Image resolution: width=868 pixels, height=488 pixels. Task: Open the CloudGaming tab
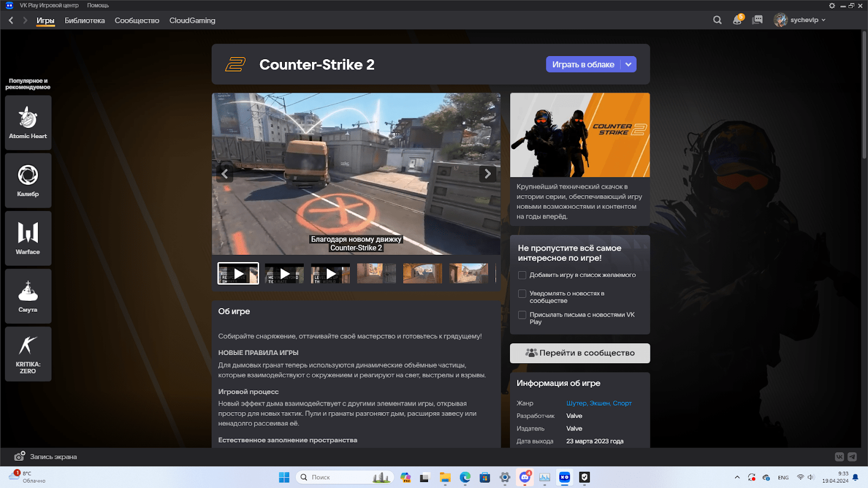click(192, 21)
